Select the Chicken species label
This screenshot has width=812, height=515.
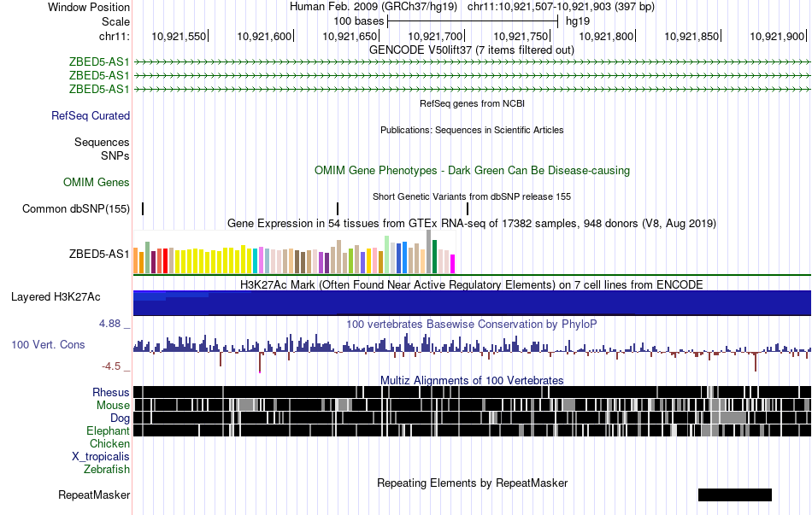[109, 443]
